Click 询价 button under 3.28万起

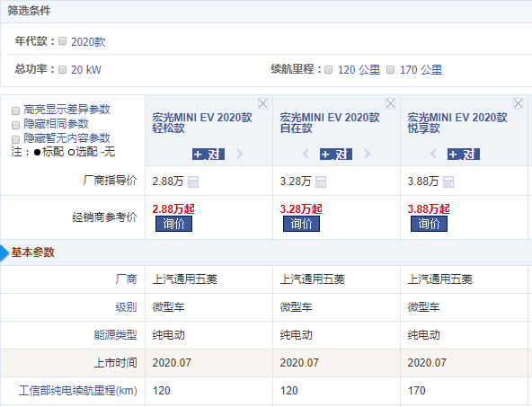(301, 224)
